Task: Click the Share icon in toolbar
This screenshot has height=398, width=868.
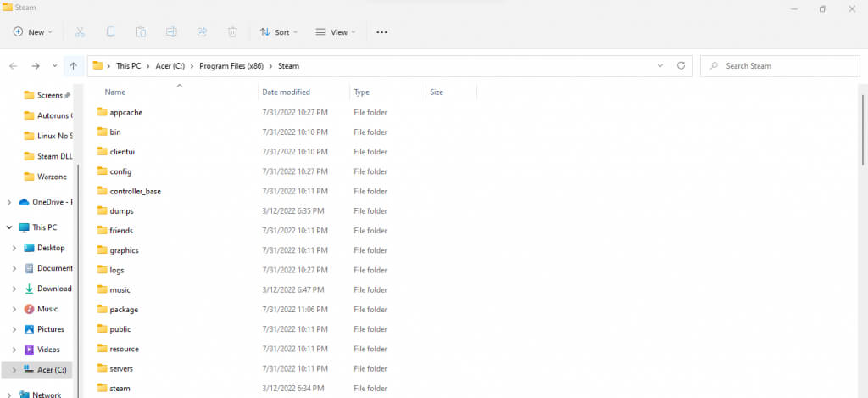Action: (x=202, y=32)
